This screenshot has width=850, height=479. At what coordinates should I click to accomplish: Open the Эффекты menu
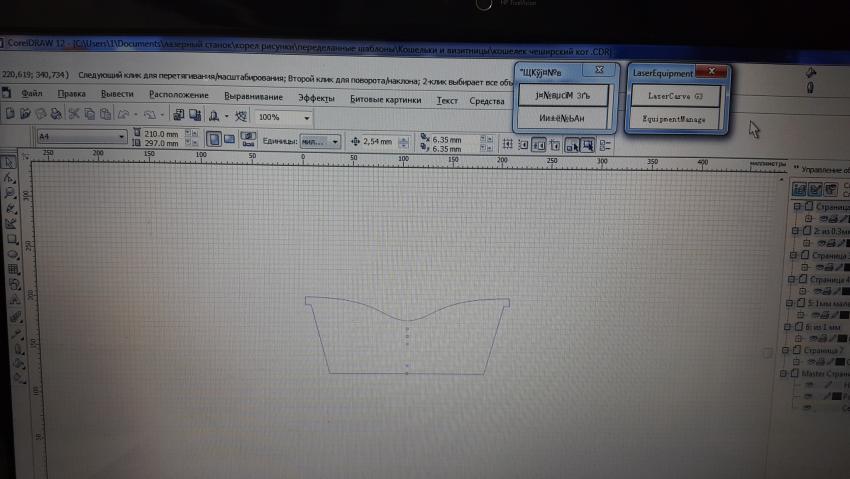click(316, 98)
